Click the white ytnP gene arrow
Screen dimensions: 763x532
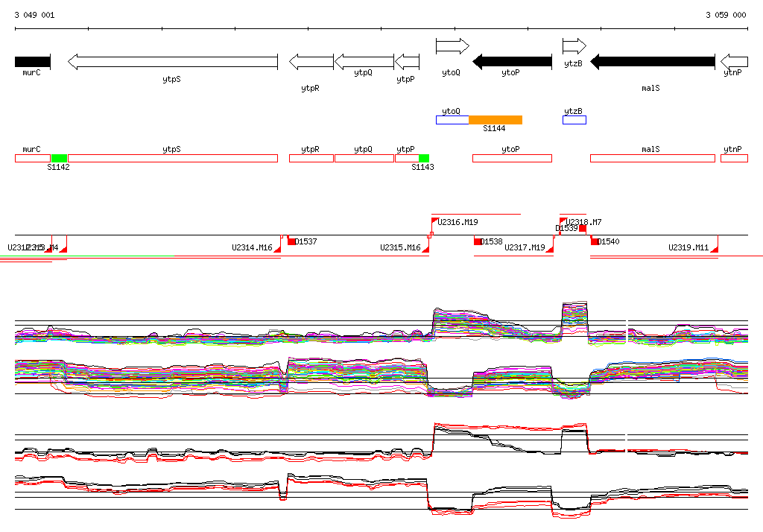pyautogui.click(x=734, y=62)
